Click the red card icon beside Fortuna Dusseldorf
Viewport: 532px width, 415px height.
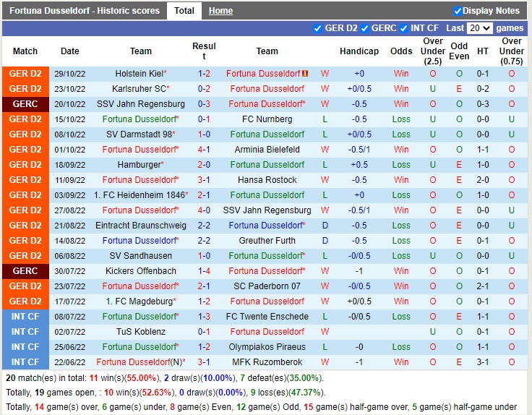click(305, 73)
